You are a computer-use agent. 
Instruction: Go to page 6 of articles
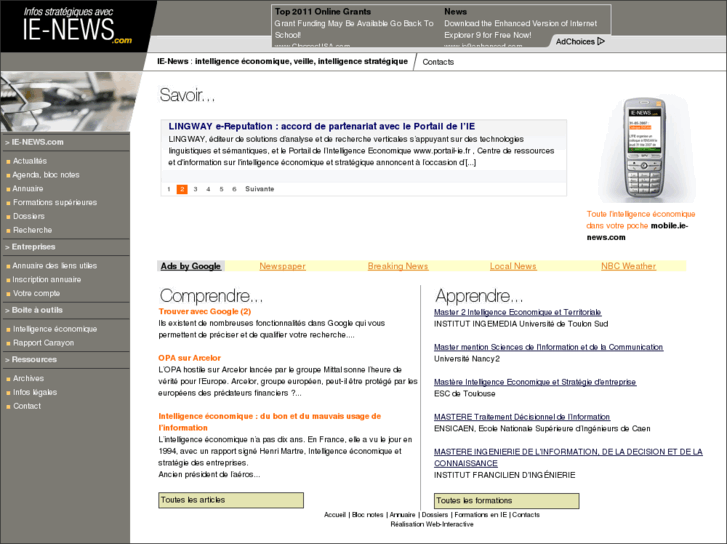(234, 189)
